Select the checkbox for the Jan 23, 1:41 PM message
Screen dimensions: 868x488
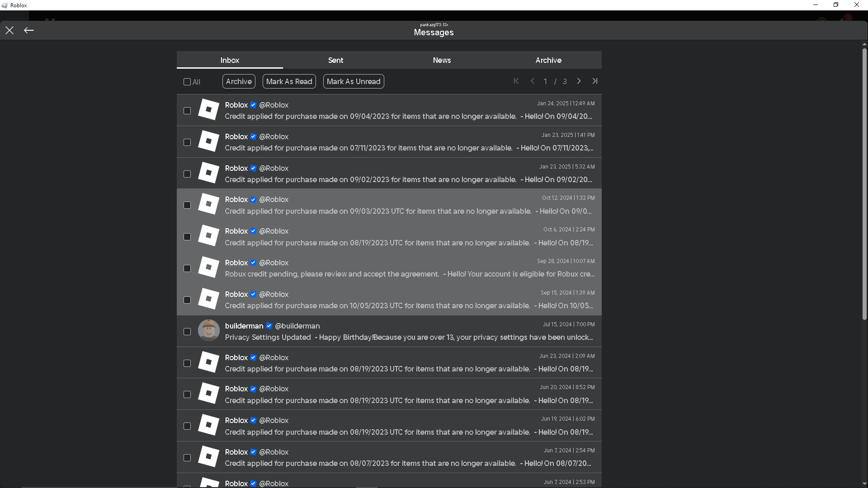tap(187, 142)
